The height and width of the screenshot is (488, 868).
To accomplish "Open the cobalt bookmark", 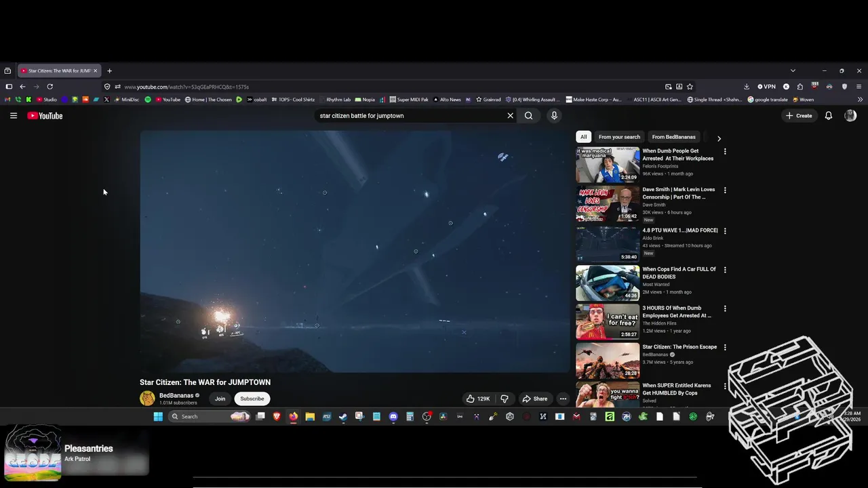I will point(256,100).
